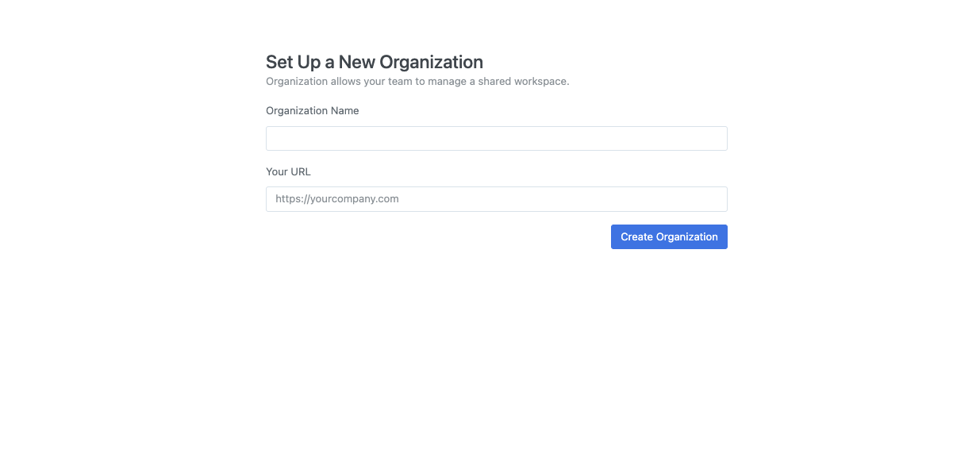The height and width of the screenshot is (457, 980).
Task: Click the shared workspace description text
Action: pyautogui.click(x=417, y=81)
